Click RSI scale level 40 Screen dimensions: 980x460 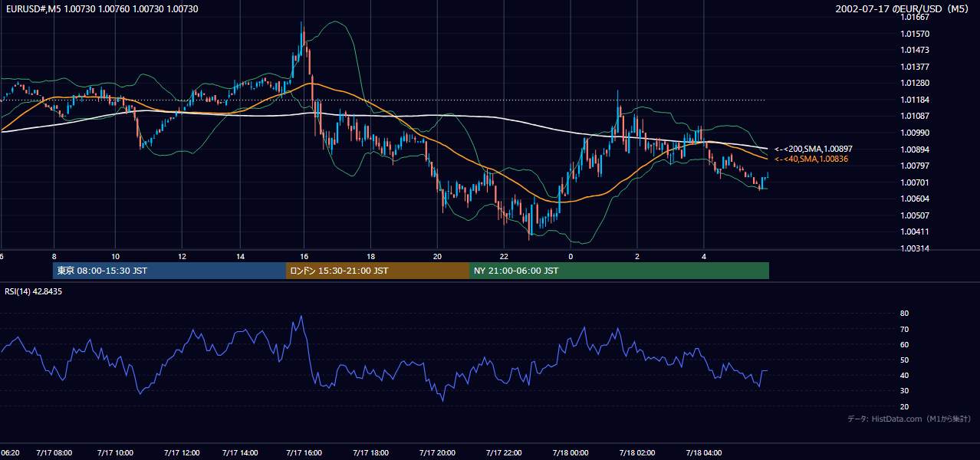(x=904, y=375)
